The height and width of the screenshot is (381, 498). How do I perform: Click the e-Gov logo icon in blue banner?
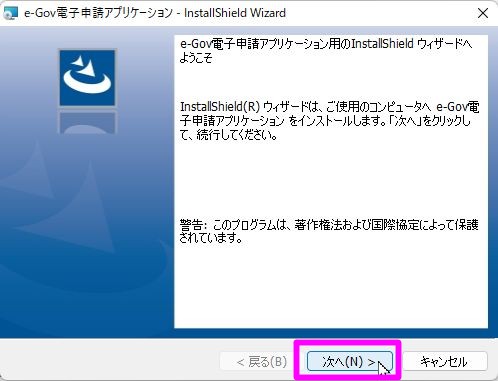[87, 78]
